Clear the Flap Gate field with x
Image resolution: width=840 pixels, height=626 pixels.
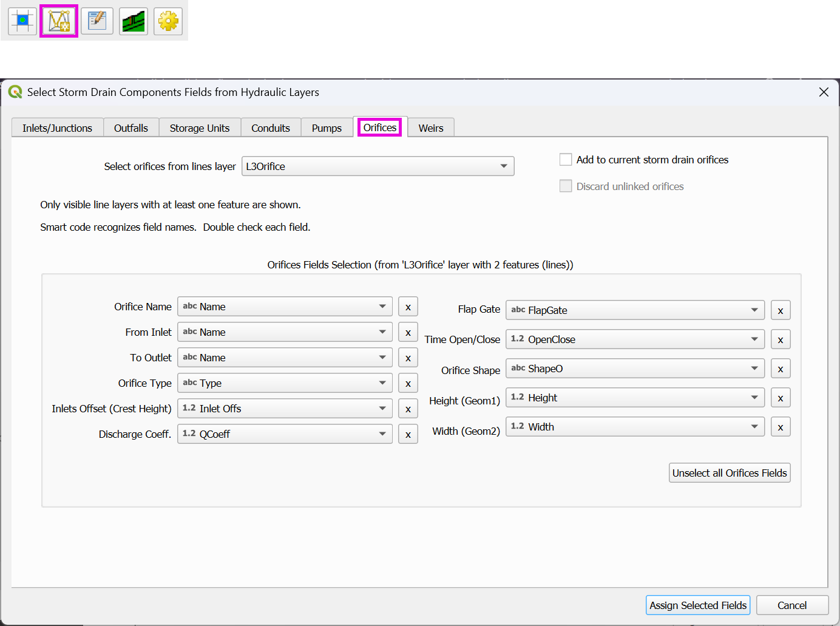coord(781,311)
